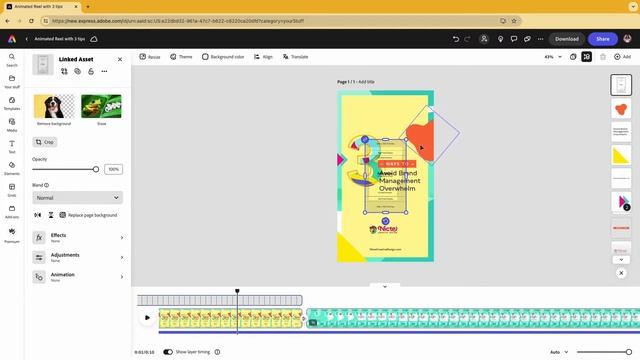This screenshot has height=360, width=640.
Task: Click the Erase tool thumbnail
Action: coord(101,106)
